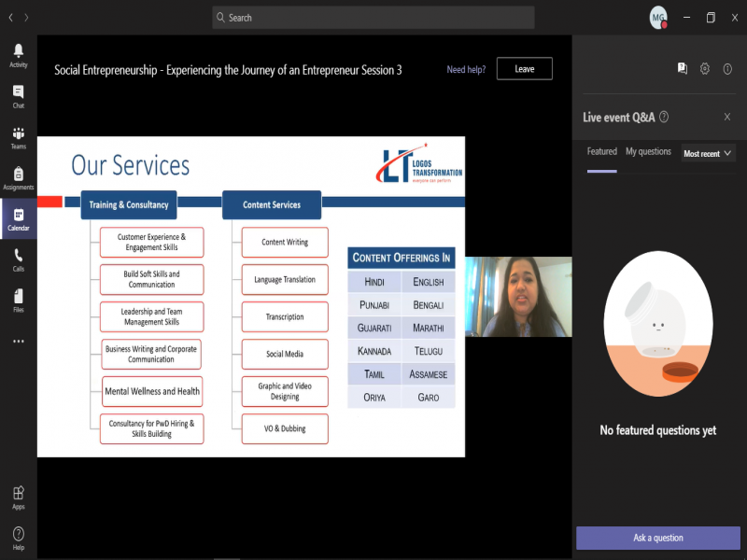Select the Featured tab
The width and height of the screenshot is (747, 560).
coord(601,151)
